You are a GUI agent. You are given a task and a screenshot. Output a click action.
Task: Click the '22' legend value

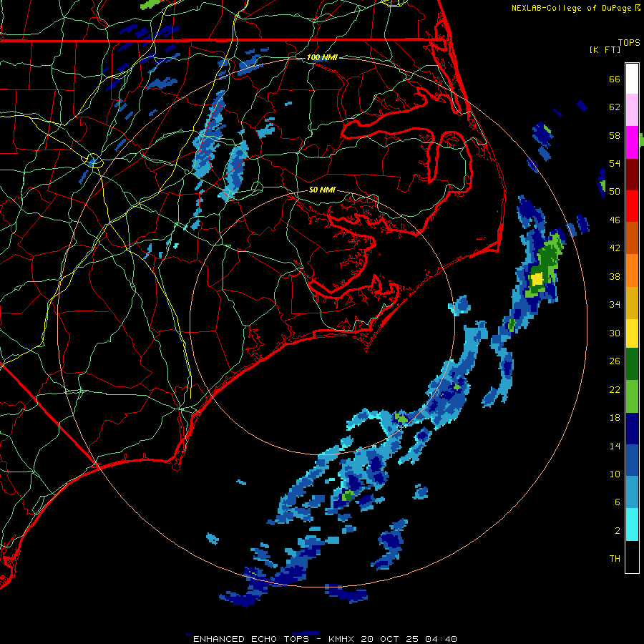tap(615, 389)
